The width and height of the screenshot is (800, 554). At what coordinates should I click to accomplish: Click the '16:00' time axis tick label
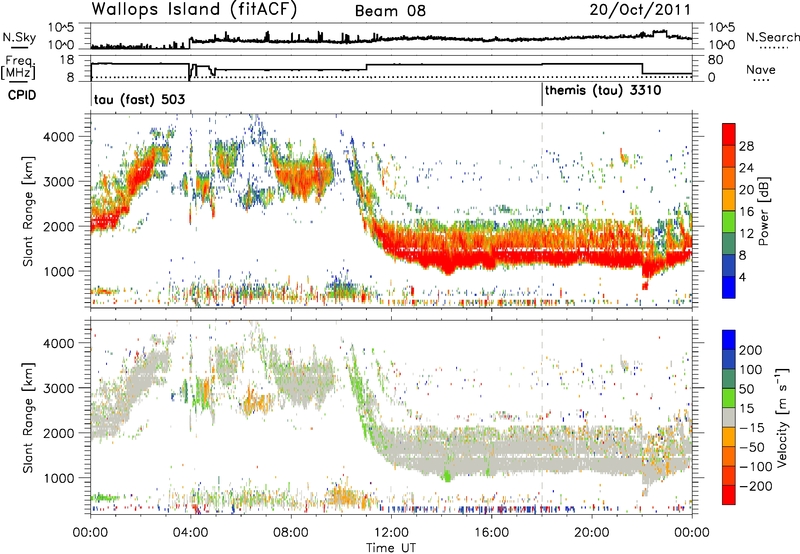[491, 533]
